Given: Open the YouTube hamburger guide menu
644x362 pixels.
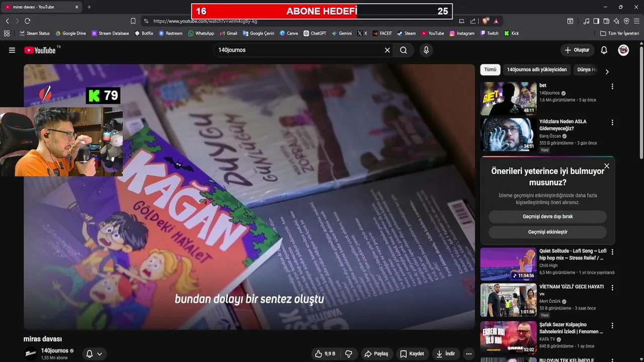Looking at the screenshot, I should pos(12,50).
